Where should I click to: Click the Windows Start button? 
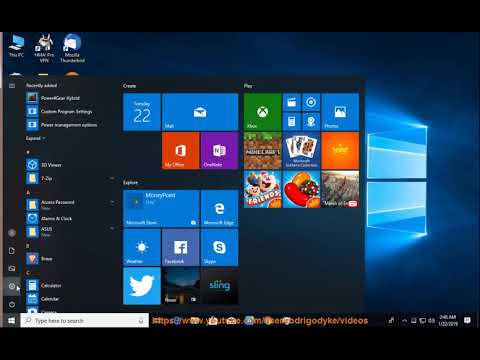(11, 320)
